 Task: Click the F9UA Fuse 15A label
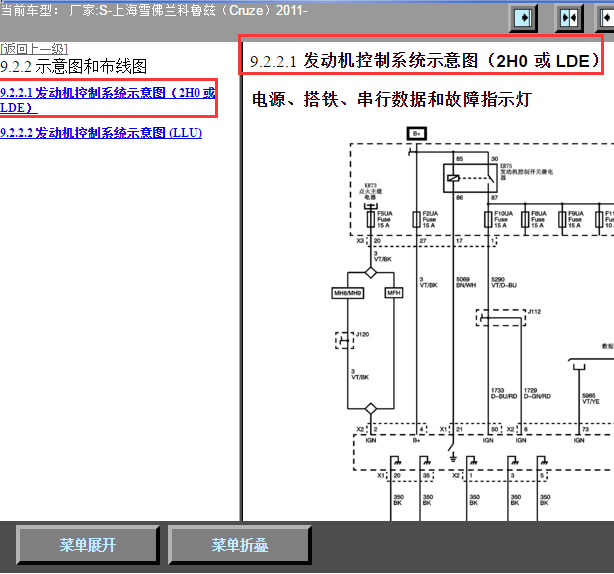pos(576,219)
